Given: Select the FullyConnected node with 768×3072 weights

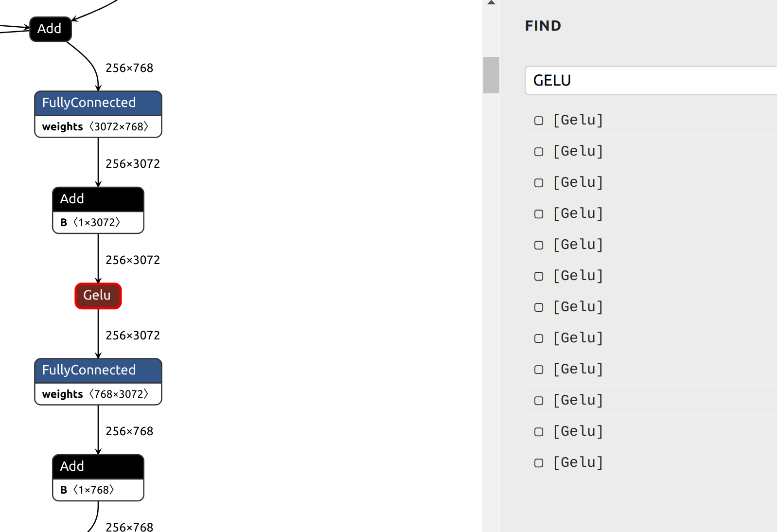Looking at the screenshot, I should click(98, 370).
